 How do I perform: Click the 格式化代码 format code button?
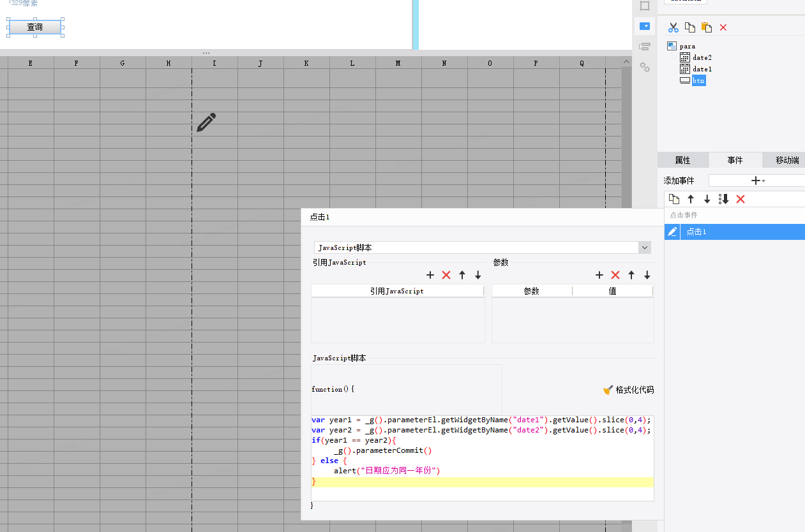pyautogui.click(x=629, y=390)
